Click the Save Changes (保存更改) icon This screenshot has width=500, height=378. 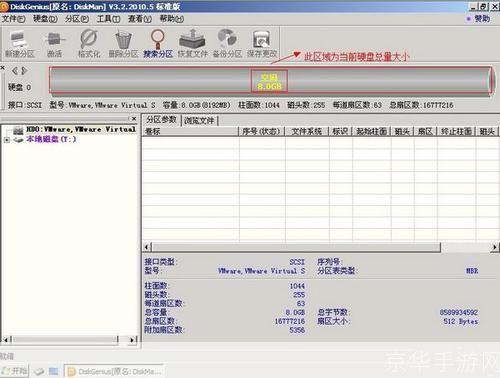(262, 44)
